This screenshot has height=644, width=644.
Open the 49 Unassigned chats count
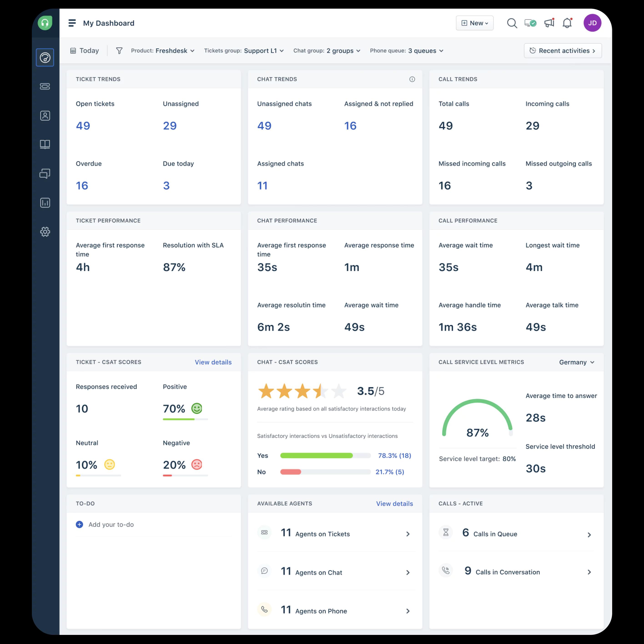coord(264,126)
